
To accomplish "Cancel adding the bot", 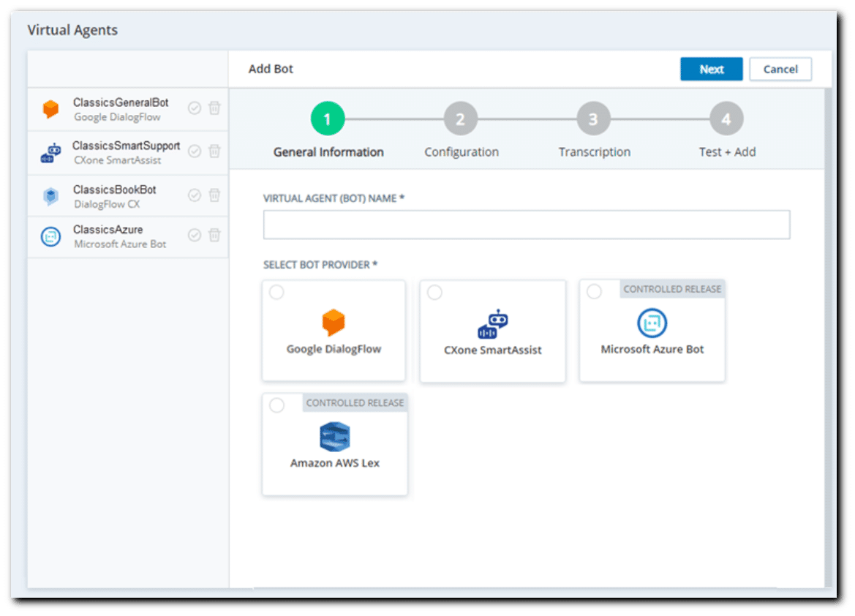I will [780, 70].
